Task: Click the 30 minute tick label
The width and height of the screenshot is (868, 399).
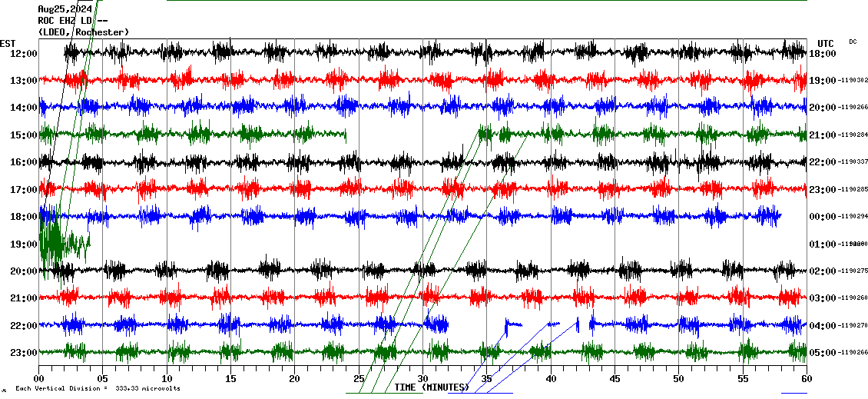Action: 422,378
